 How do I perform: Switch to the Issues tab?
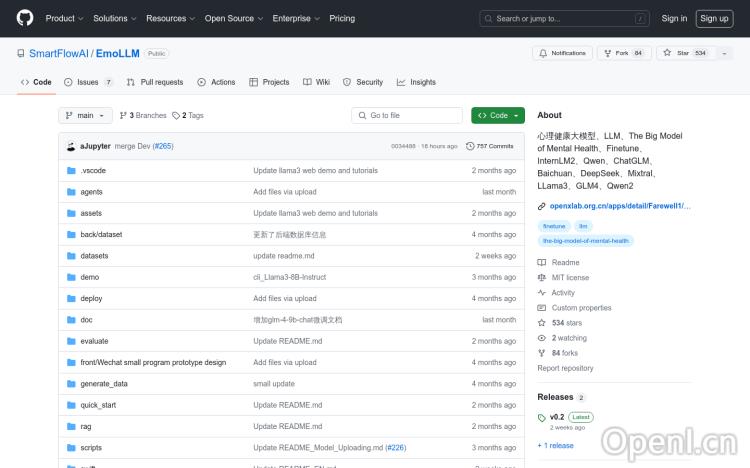(88, 82)
